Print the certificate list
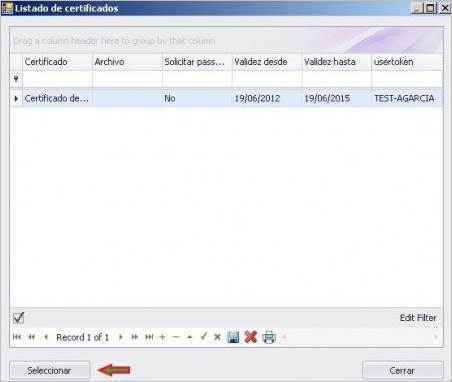The height and width of the screenshot is (382, 452). pos(269,337)
